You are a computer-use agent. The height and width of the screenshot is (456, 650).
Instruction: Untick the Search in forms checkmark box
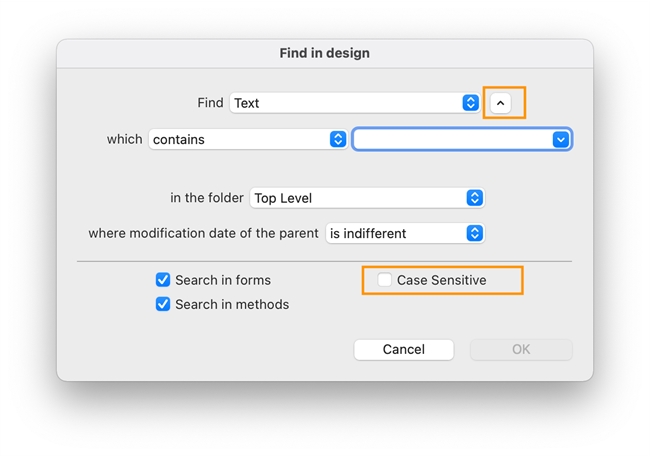point(163,280)
